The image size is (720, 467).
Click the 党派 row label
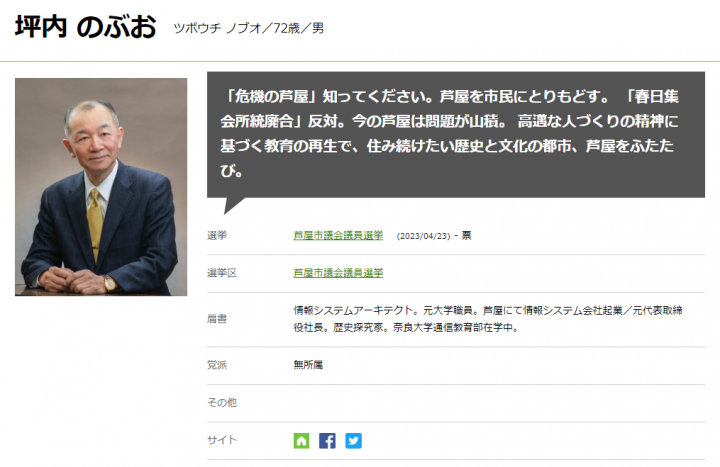point(217,365)
